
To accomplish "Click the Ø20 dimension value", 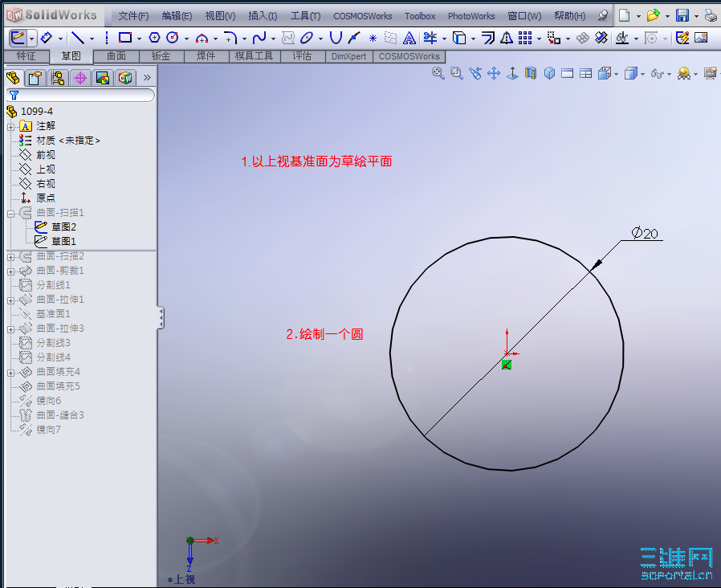I will tap(645, 233).
